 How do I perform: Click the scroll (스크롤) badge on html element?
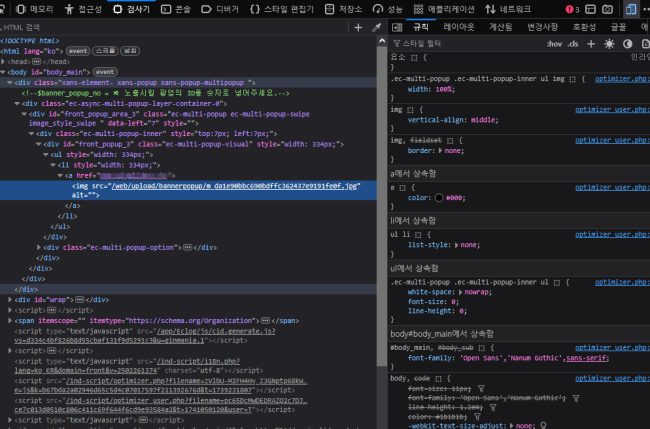tap(105, 51)
